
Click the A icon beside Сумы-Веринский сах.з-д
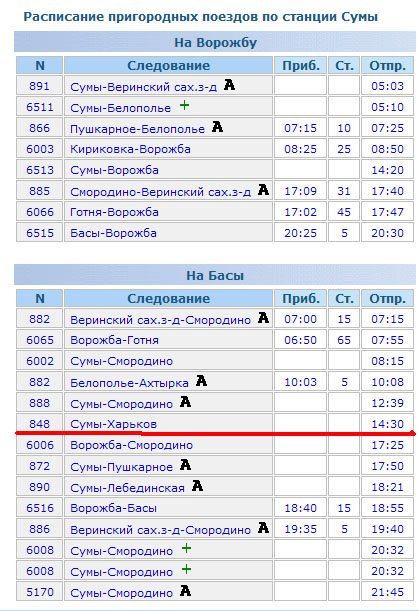click(229, 85)
